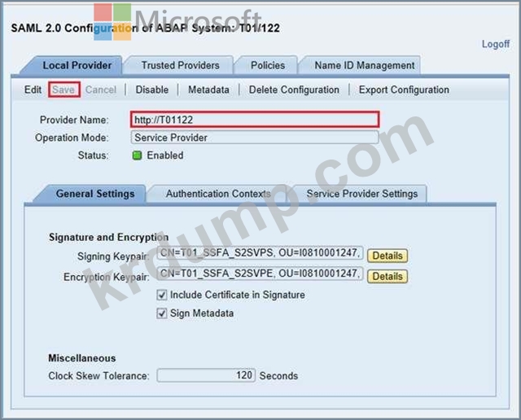
Task: Click the 'Seconds' unit label
Action: coord(278,376)
